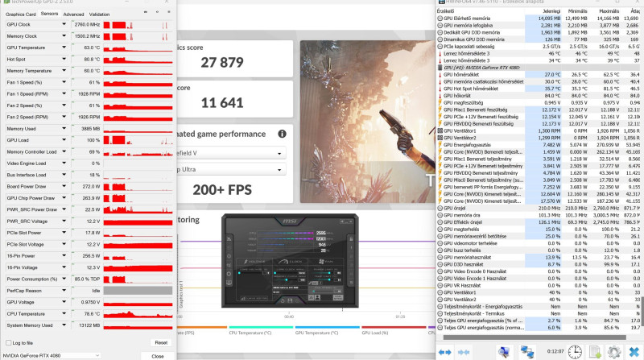Open HWiNFO settings gear icon
The image size is (644, 360).
tap(613, 352)
